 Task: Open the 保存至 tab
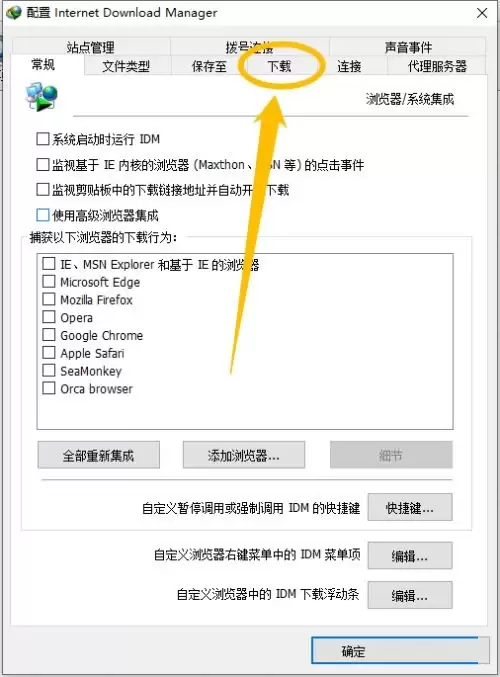[209, 66]
